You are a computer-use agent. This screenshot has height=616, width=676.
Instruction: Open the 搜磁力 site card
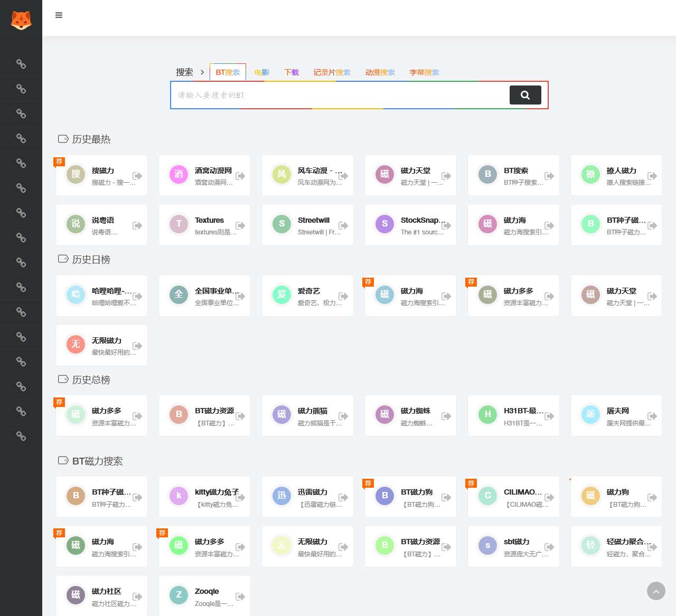coord(101,175)
